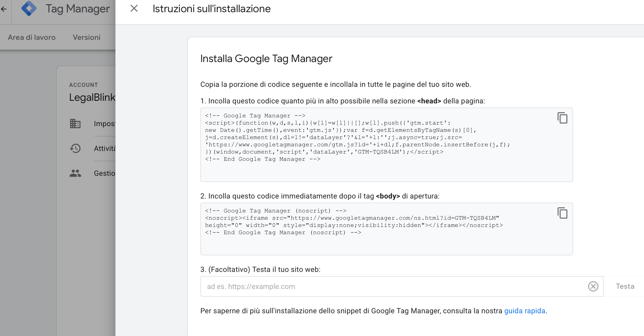
Task: Click the Istruzioni sull'installazione title
Action: coord(211,9)
